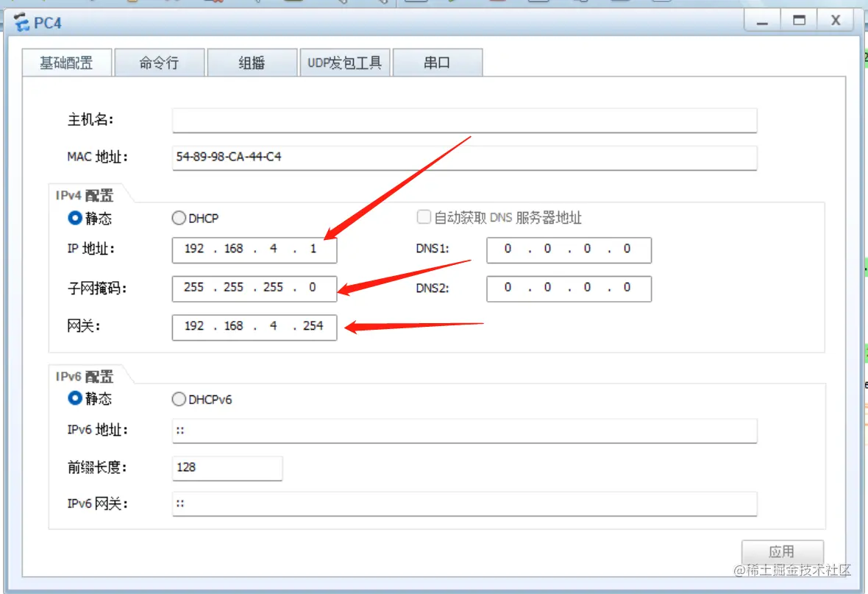
Task: Select the 基础配置 (Basic Config) tab
Action: 67,63
